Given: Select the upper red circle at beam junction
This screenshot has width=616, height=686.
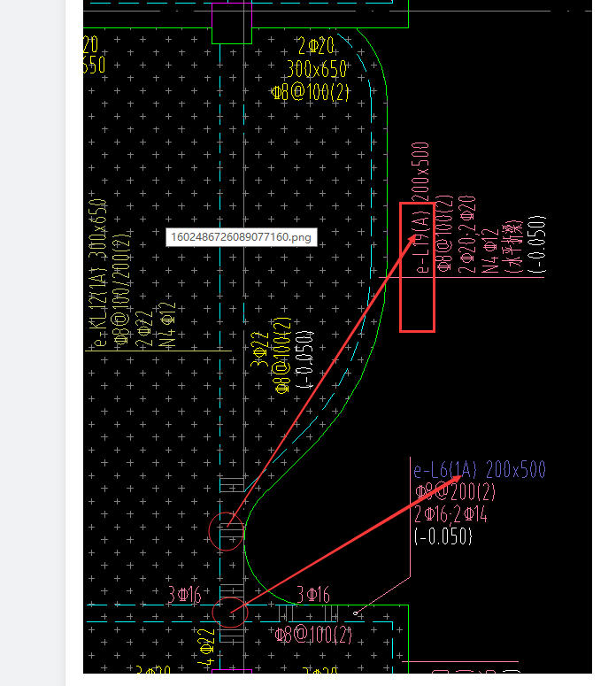Looking at the screenshot, I should [227, 531].
